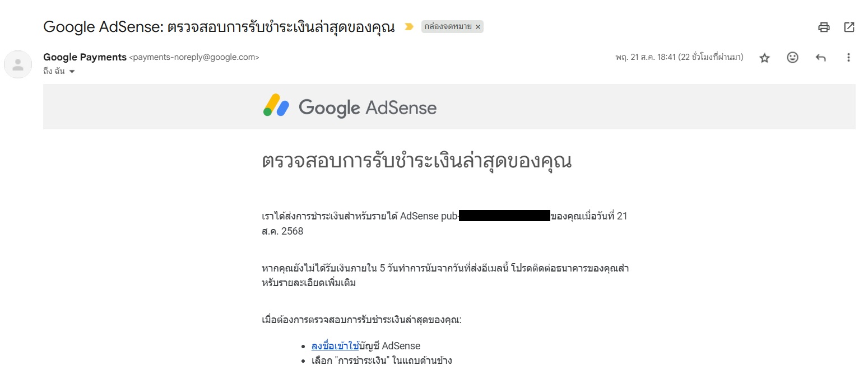Screen dimensions: 868x379
Task: Star the Google Payments message
Action: (x=764, y=58)
